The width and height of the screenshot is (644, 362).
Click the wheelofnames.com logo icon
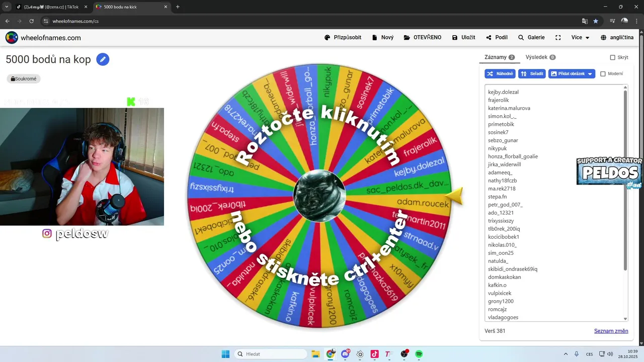pos(12,38)
